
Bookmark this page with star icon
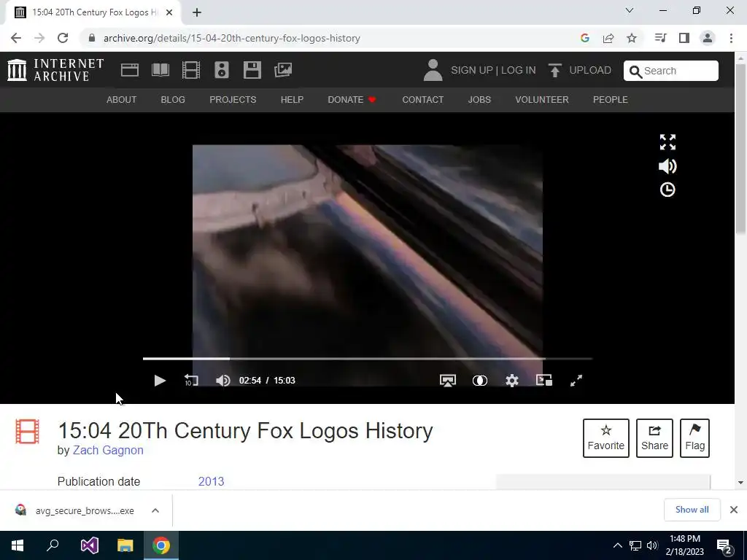pyautogui.click(x=632, y=38)
